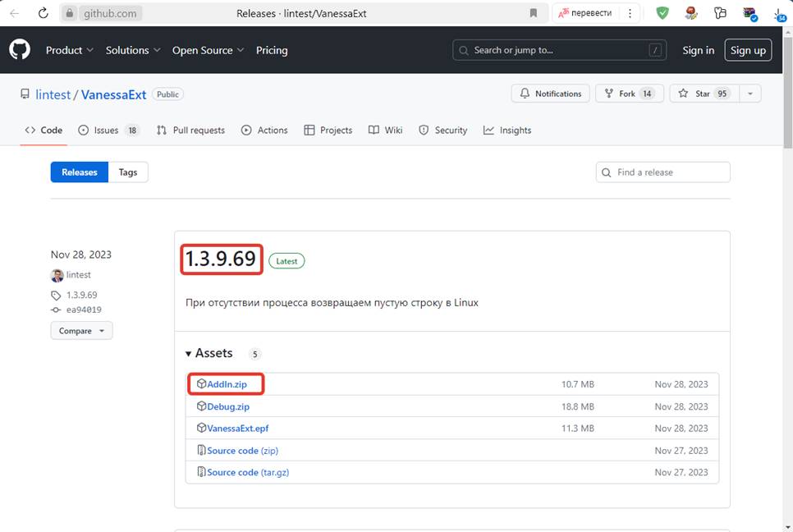Switch to the Tags tab

pos(128,172)
